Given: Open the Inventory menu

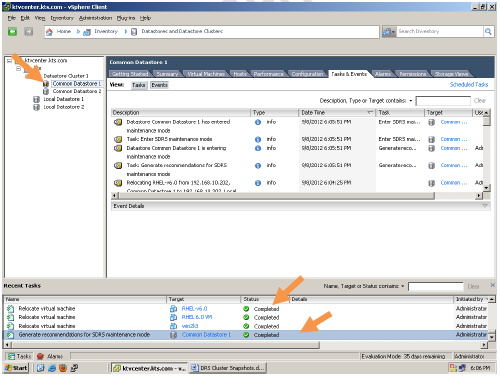Looking at the screenshot, I should point(62,18).
